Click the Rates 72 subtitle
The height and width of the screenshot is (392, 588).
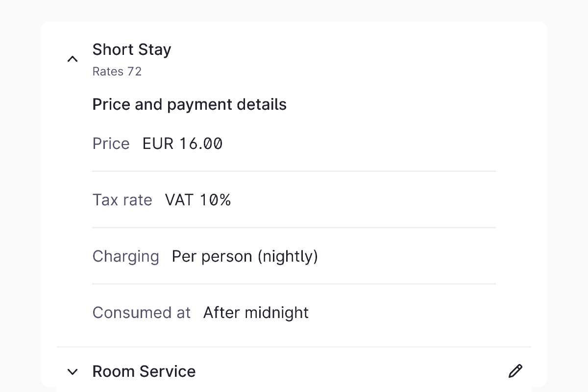(117, 72)
